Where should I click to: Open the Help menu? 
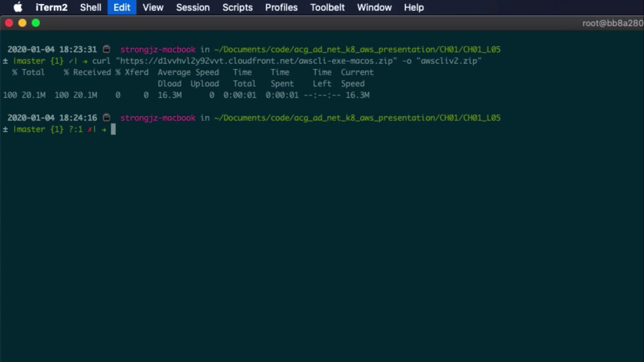click(414, 7)
